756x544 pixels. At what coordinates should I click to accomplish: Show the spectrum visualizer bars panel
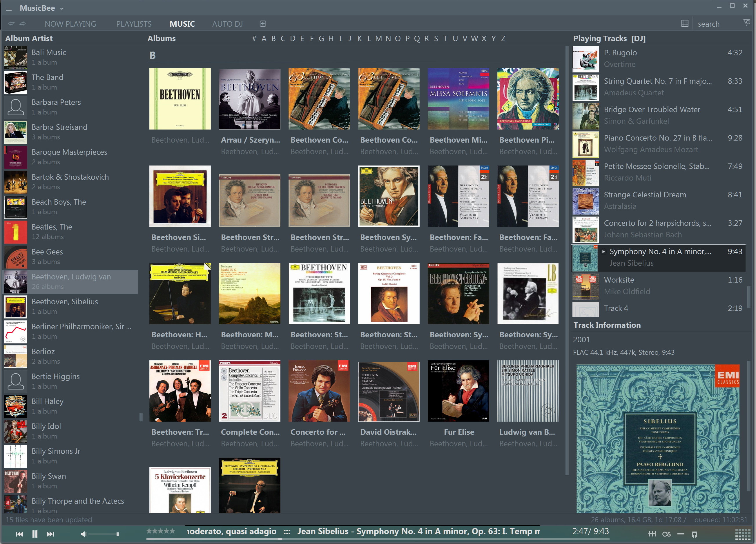(x=743, y=534)
